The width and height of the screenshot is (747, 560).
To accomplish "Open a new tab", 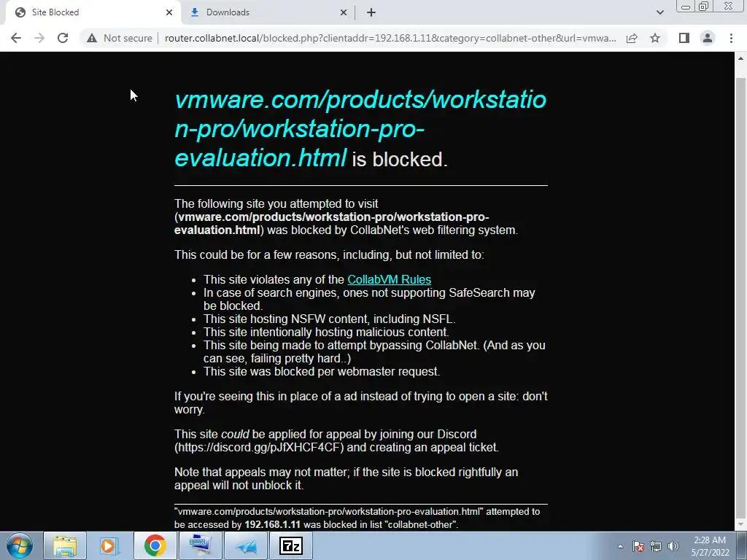I will [371, 13].
